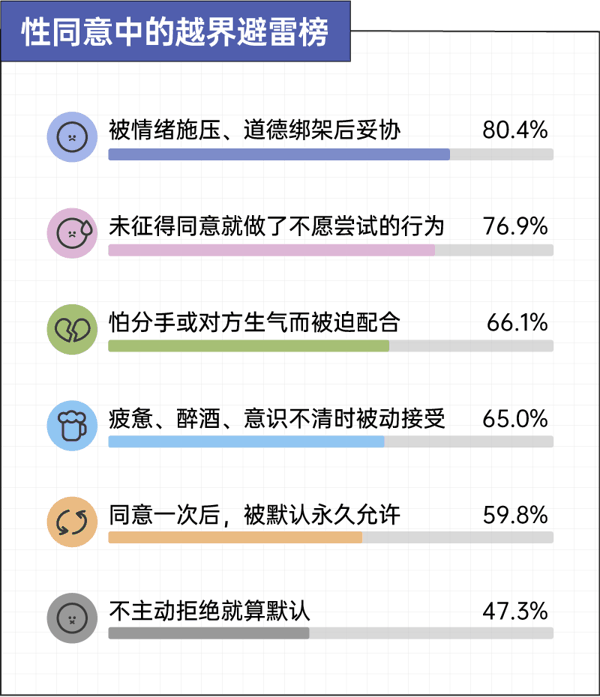Click the 疲惫、醉酒、意识不清时被动接受 label

pyautogui.click(x=277, y=418)
